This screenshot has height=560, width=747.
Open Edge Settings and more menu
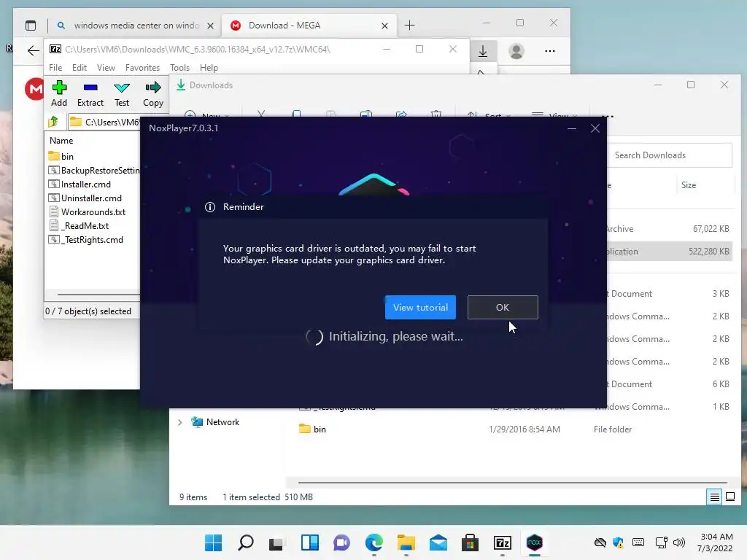(x=550, y=51)
